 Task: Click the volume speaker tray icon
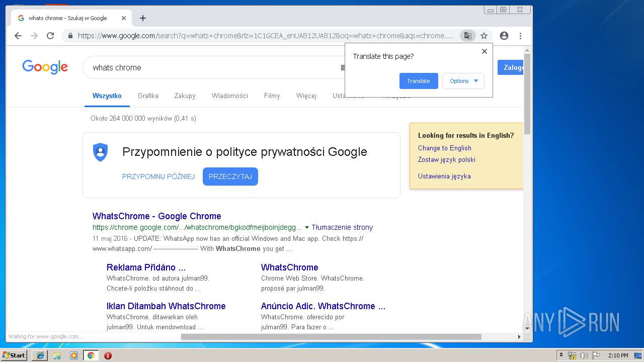(x=584, y=355)
